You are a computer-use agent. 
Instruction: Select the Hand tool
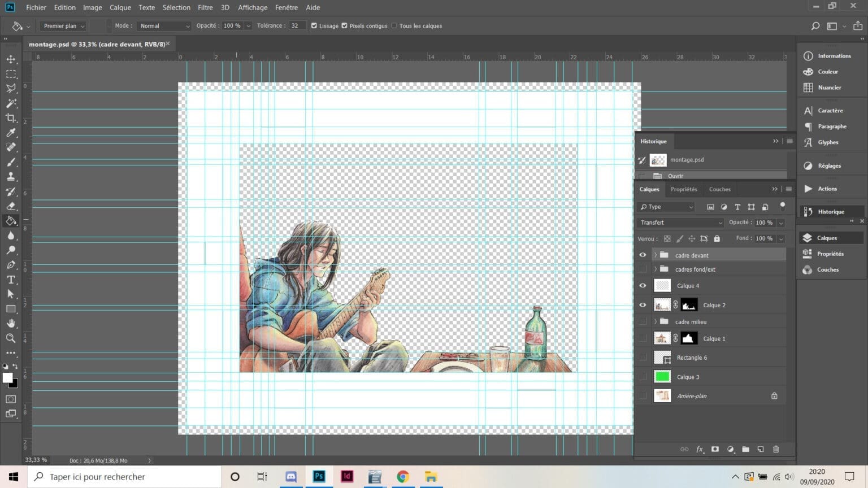point(11,324)
